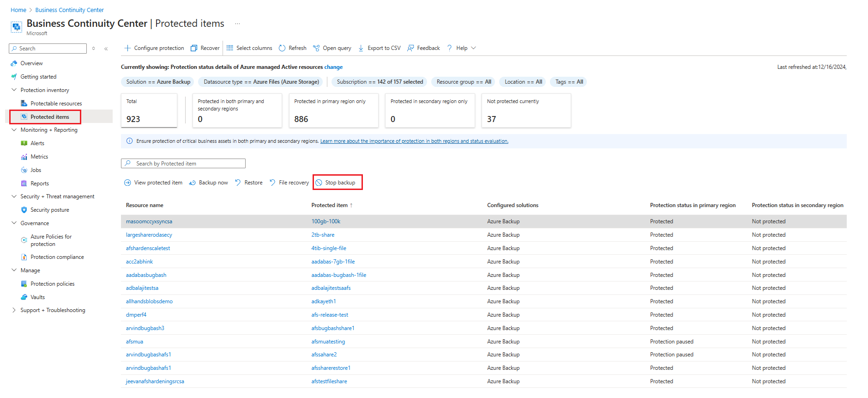Open largesharerodasecy resource link
This screenshot has width=868, height=398.
(x=149, y=235)
